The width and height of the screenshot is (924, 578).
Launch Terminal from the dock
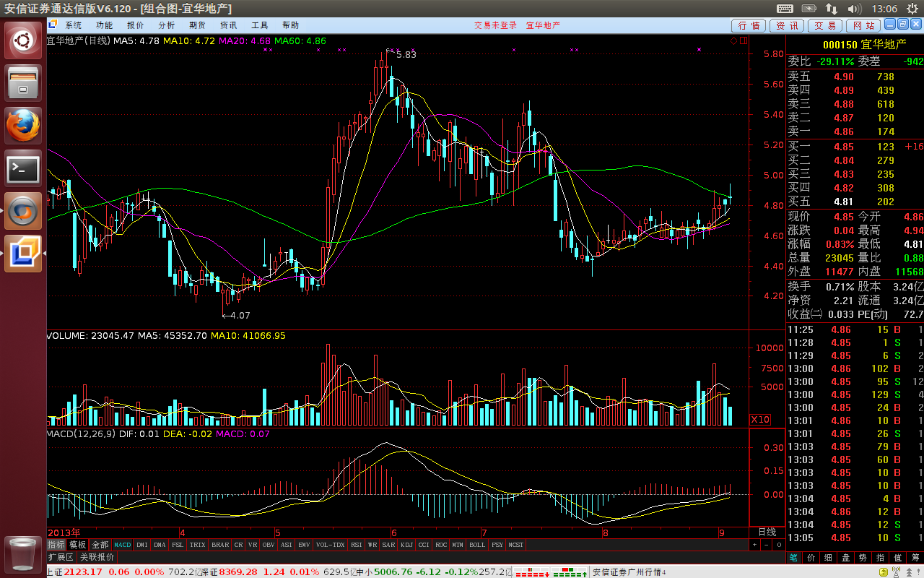pos(24,169)
